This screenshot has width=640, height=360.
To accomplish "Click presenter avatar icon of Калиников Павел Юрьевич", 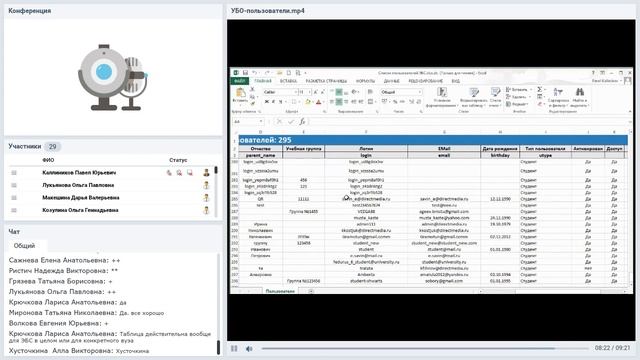I will tap(207, 173).
